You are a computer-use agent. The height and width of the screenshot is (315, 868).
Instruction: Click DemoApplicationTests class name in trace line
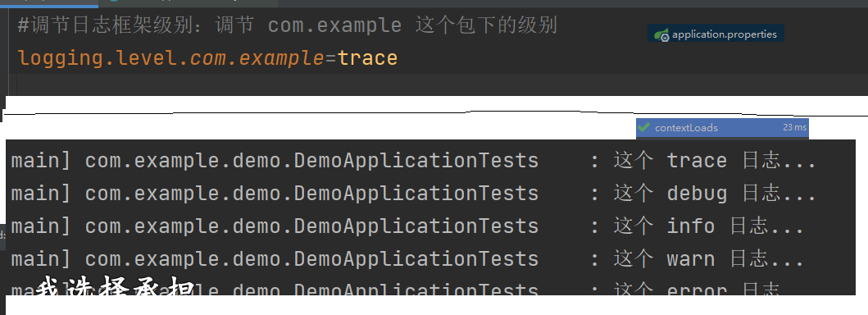click(x=416, y=161)
